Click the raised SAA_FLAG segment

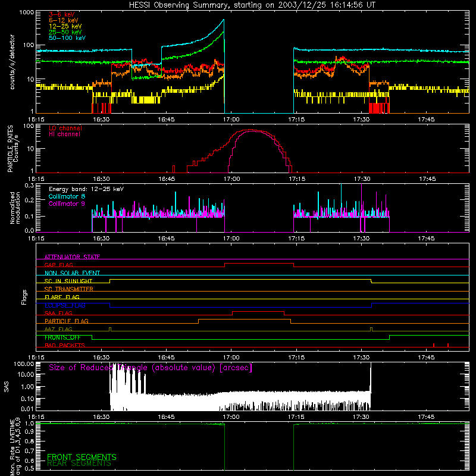(258, 311)
